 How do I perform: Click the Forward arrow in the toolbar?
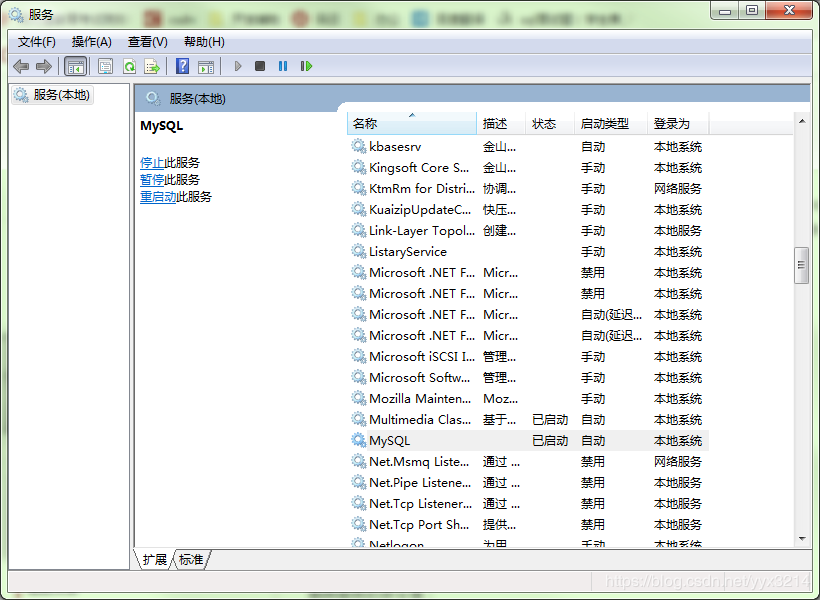click(x=44, y=66)
